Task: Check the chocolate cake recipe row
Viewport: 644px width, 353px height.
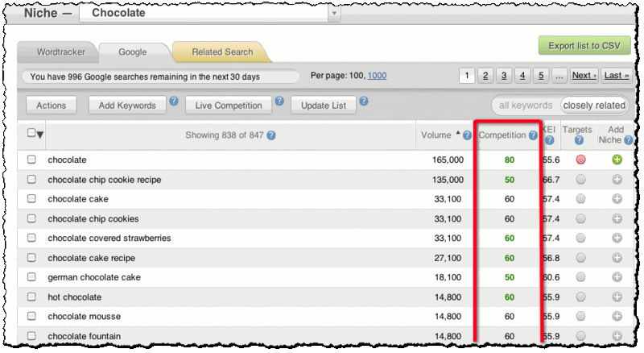Action: click(31, 258)
